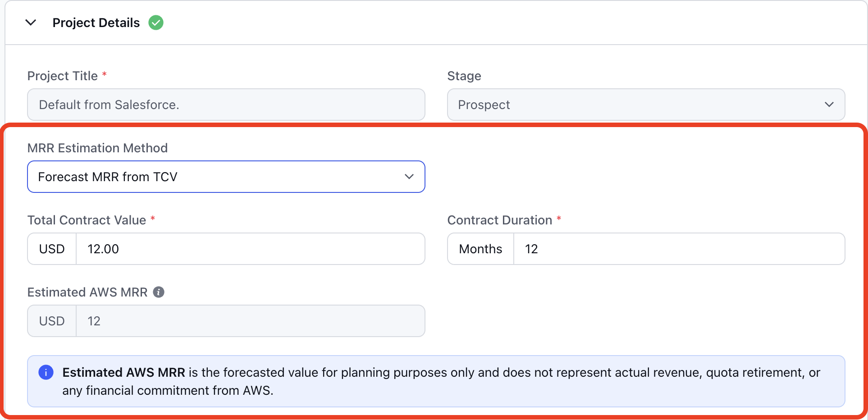Open the MRR Estimation Method dropdown

226,177
